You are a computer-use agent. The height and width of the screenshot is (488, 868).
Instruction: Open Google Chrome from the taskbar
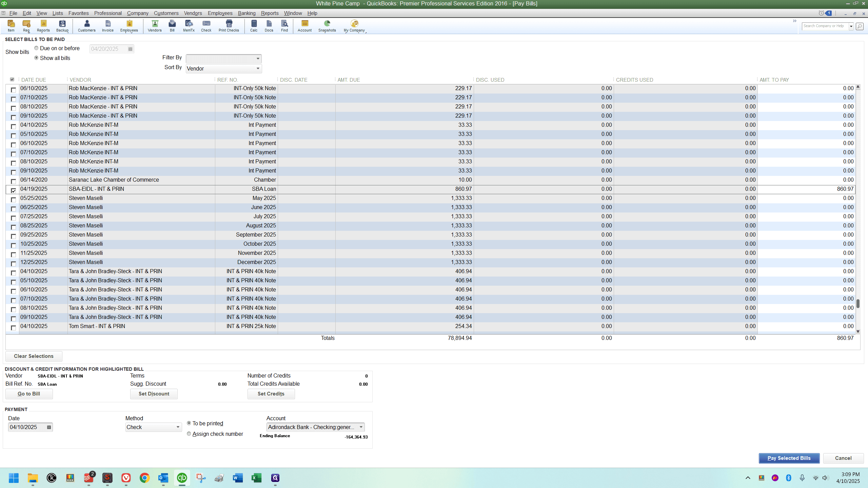coord(145,478)
